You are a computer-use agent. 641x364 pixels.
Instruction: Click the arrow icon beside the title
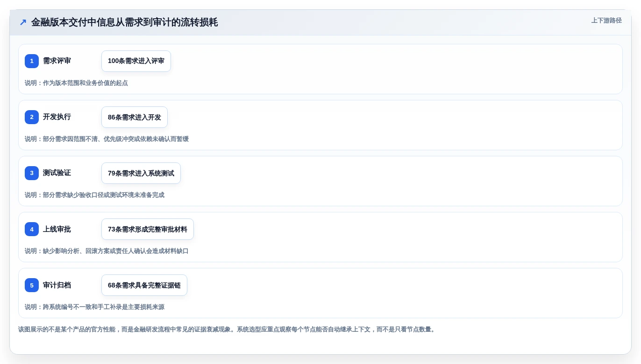click(23, 22)
